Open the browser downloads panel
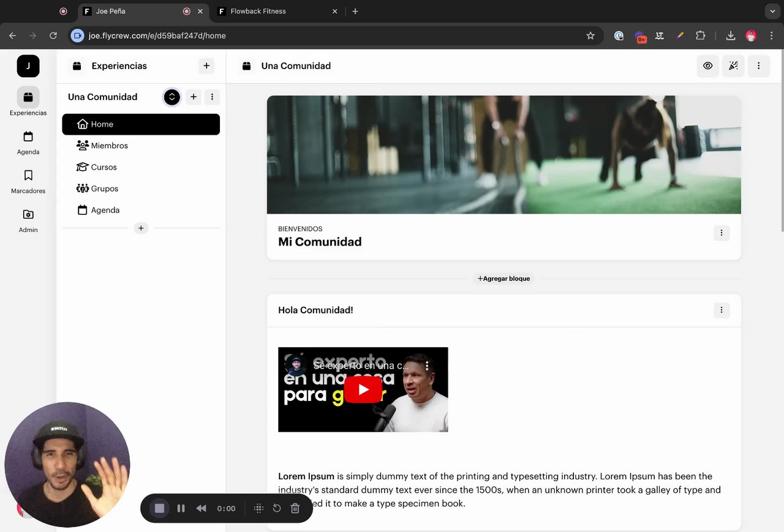 coord(731,36)
